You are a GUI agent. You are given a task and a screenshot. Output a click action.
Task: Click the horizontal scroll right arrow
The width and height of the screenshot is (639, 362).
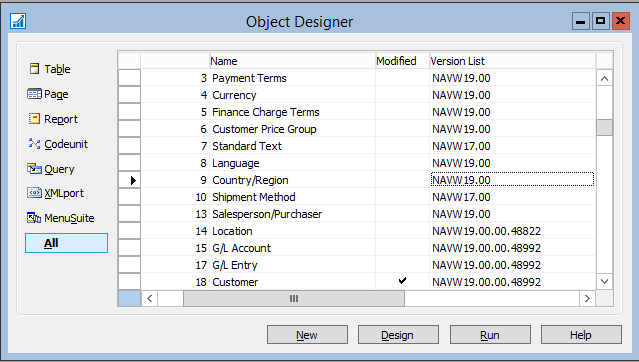(x=587, y=298)
